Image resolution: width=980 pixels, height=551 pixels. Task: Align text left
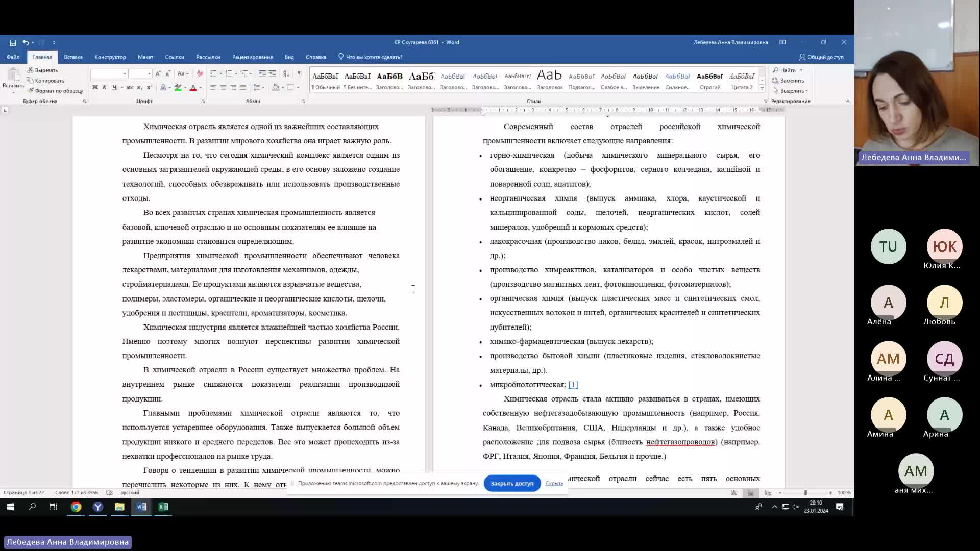213,88
